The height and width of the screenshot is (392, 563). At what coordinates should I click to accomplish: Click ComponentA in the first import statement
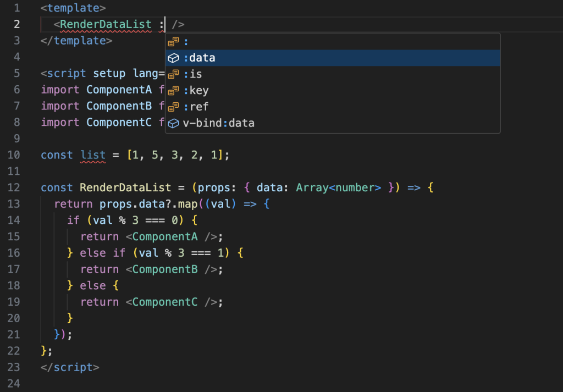(x=118, y=90)
